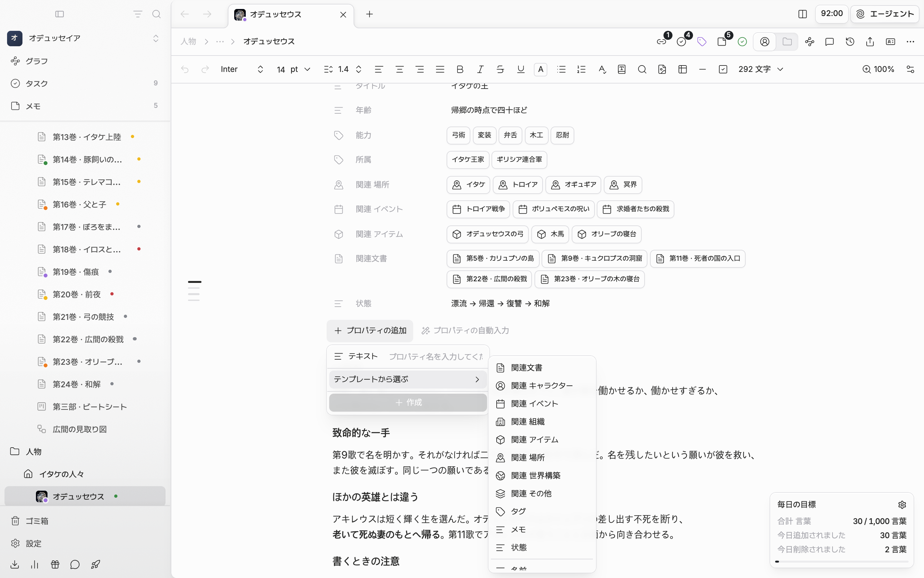Open the Inter font dropdown

click(x=242, y=69)
